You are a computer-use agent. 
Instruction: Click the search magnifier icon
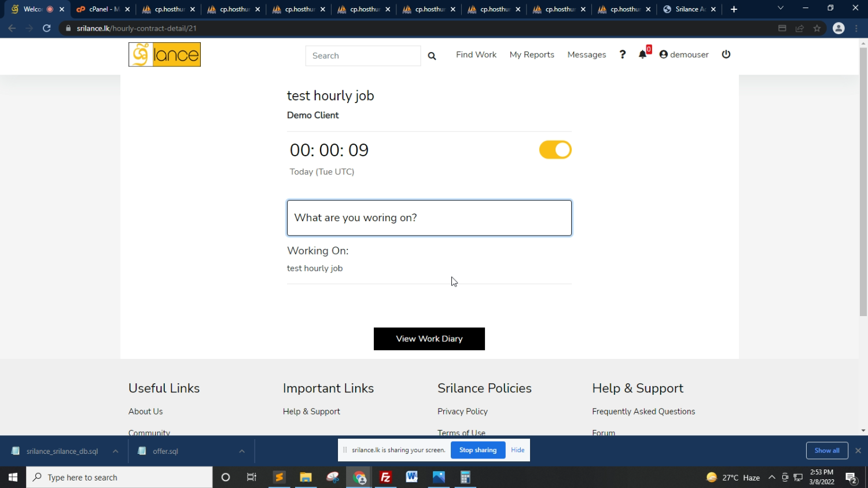pyautogui.click(x=432, y=56)
